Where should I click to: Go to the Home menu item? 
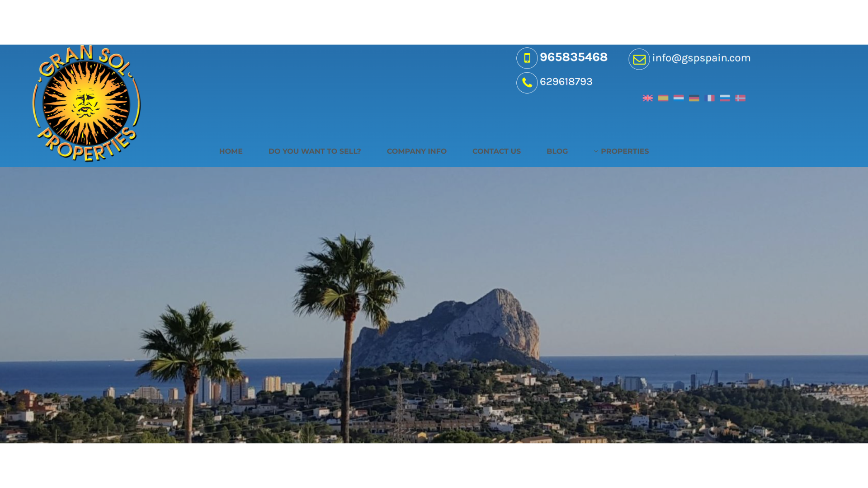point(231,151)
